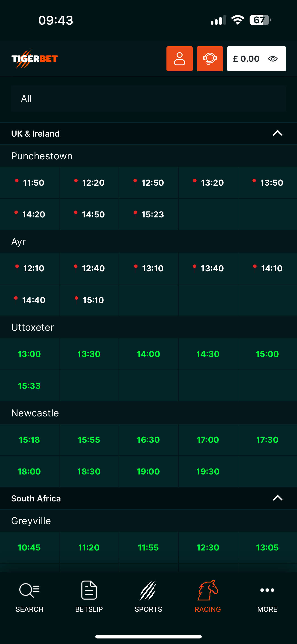This screenshot has height=644, width=297.
Task: Tap the TigerBet logo
Action: 35,59
